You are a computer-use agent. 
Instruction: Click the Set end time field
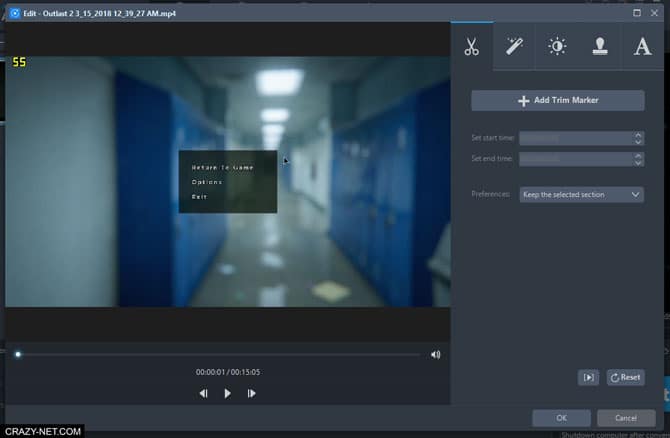click(x=576, y=159)
